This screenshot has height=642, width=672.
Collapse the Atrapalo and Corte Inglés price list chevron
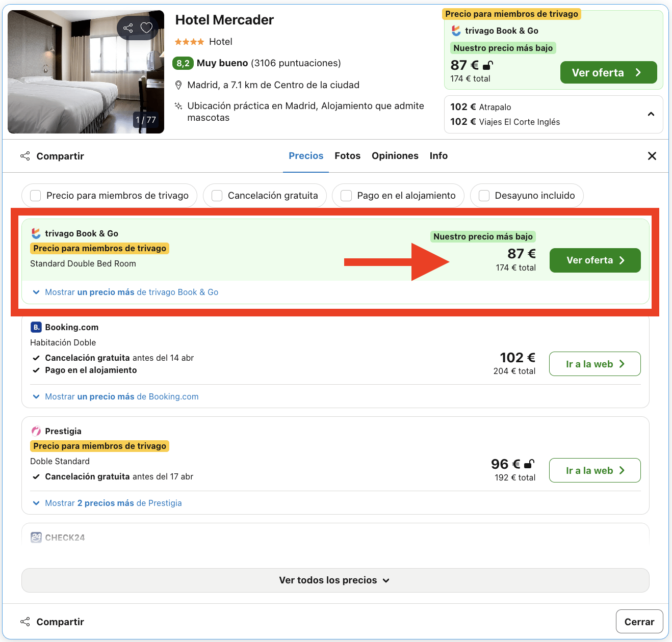click(651, 114)
